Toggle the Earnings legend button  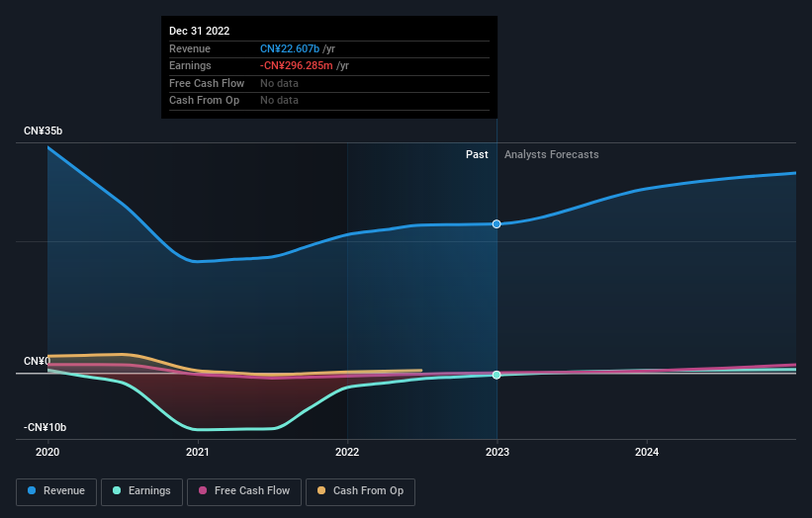coord(141,491)
